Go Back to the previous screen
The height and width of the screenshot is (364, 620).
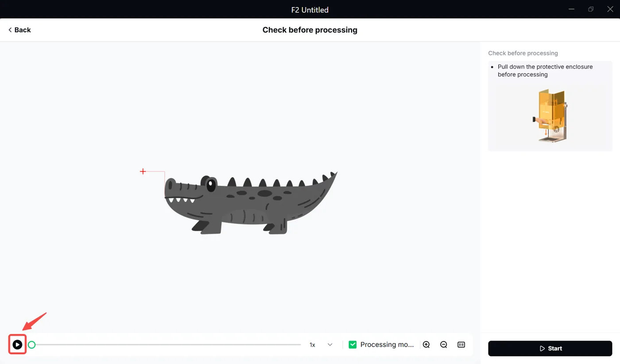19,30
